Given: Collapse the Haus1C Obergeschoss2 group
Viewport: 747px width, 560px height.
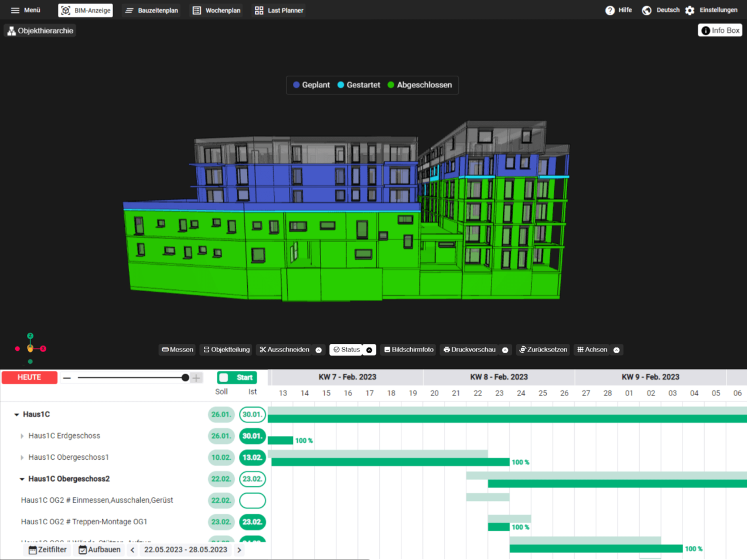Looking at the screenshot, I should 22,479.
